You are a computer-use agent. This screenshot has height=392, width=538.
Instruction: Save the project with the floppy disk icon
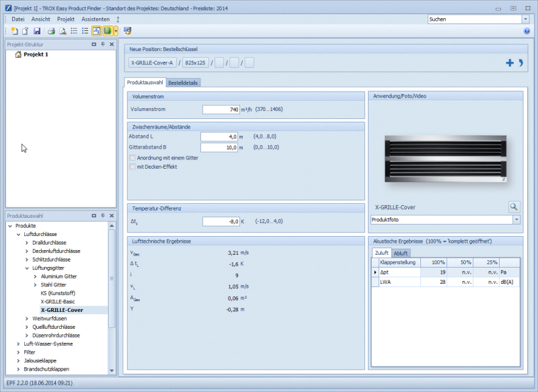(37, 31)
